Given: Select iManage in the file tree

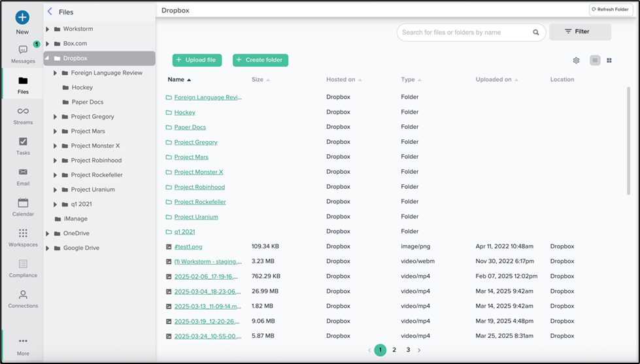Looking at the screenshot, I should [x=76, y=219].
